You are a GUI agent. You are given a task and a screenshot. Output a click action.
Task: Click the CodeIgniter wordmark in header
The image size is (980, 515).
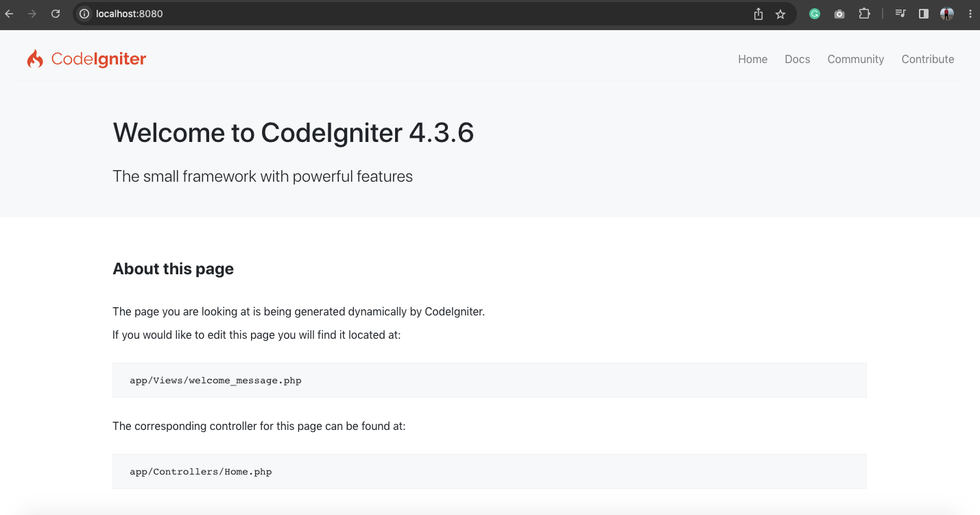coord(99,59)
